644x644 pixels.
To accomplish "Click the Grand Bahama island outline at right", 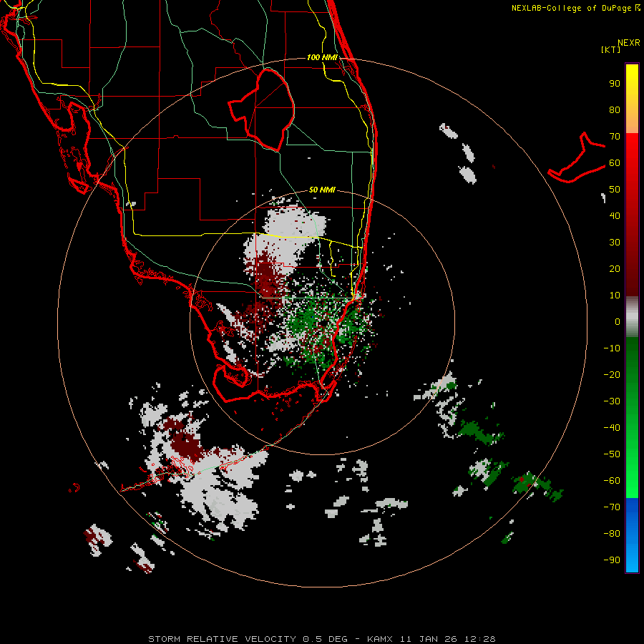I will point(577,158).
